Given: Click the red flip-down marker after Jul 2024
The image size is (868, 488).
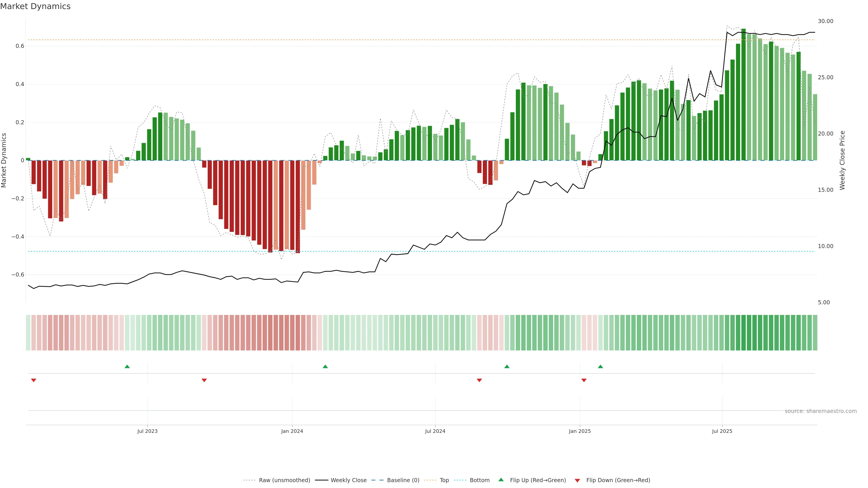Looking at the screenshot, I should pyautogui.click(x=479, y=380).
